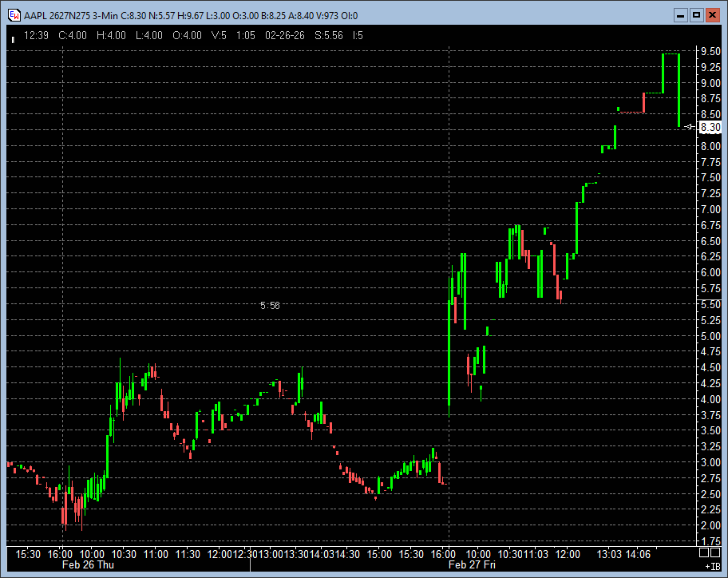Click the Feb 27 Fri date label
Viewport: 728px width, 578px height.
click(x=473, y=565)
